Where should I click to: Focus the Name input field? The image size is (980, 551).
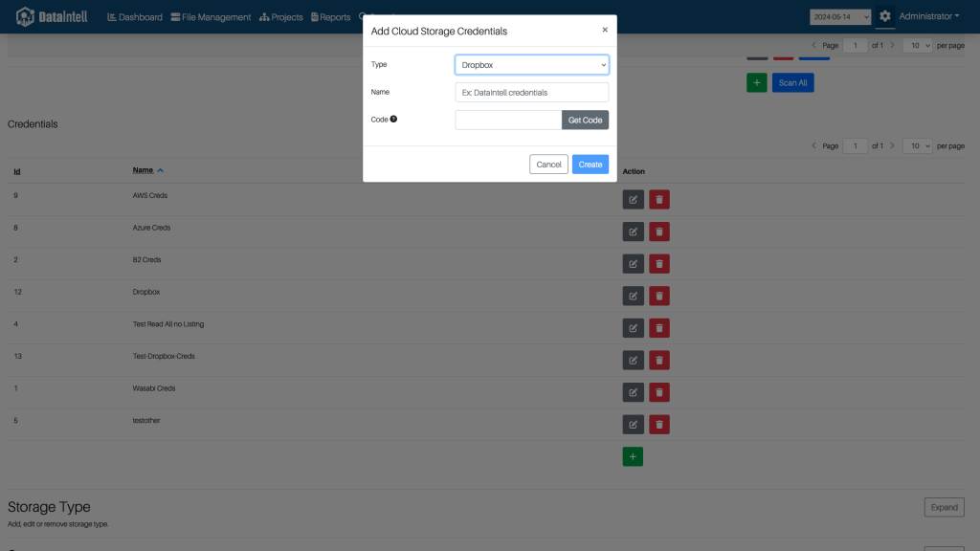[x=532, y=93]
